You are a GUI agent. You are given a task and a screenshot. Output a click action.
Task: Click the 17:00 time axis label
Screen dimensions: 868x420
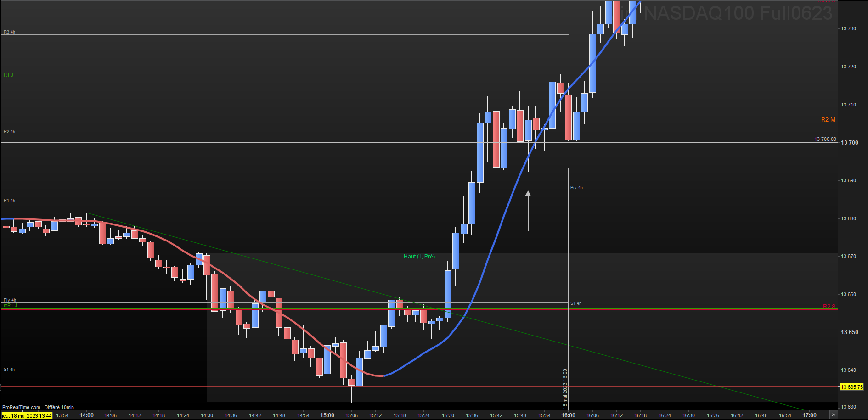coord(809,415)
